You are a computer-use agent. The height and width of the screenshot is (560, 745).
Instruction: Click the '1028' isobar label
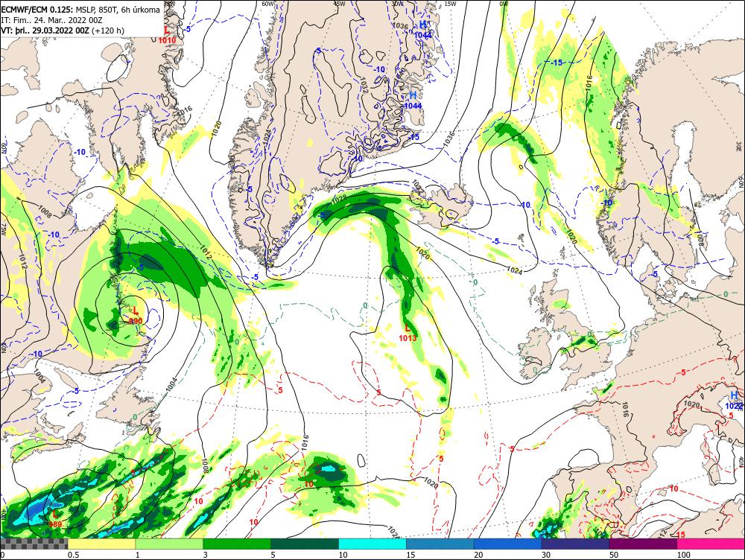coord(339,200)
